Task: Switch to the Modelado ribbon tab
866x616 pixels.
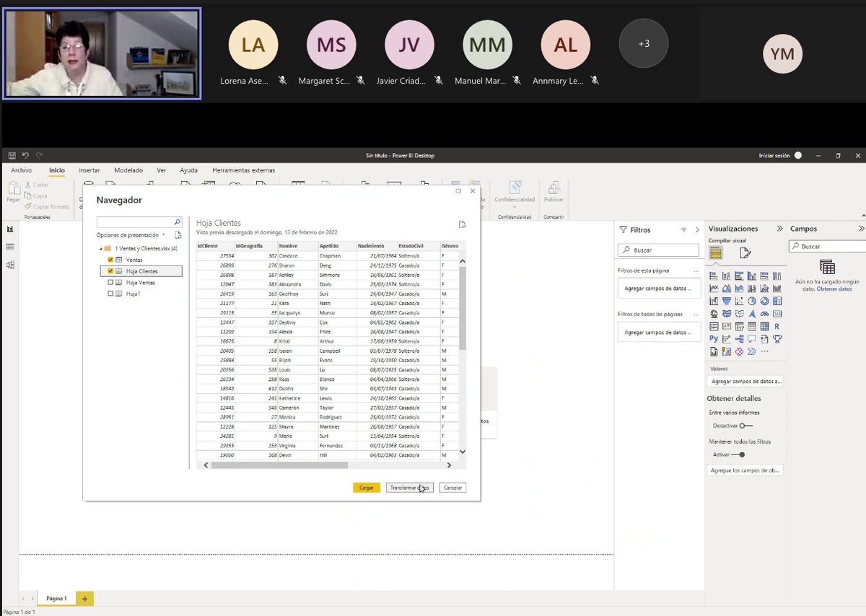Action: click(128, 170)
